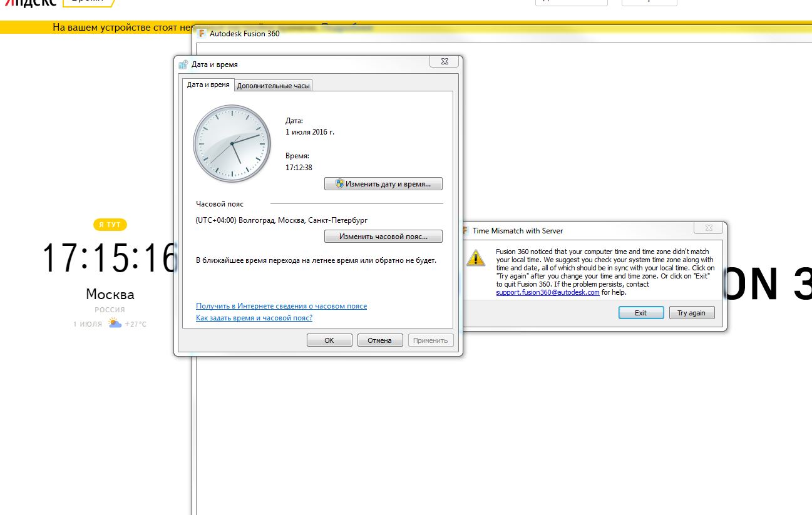
Task: Confirm the date dialog with OK
Action: tap(329, 340)
